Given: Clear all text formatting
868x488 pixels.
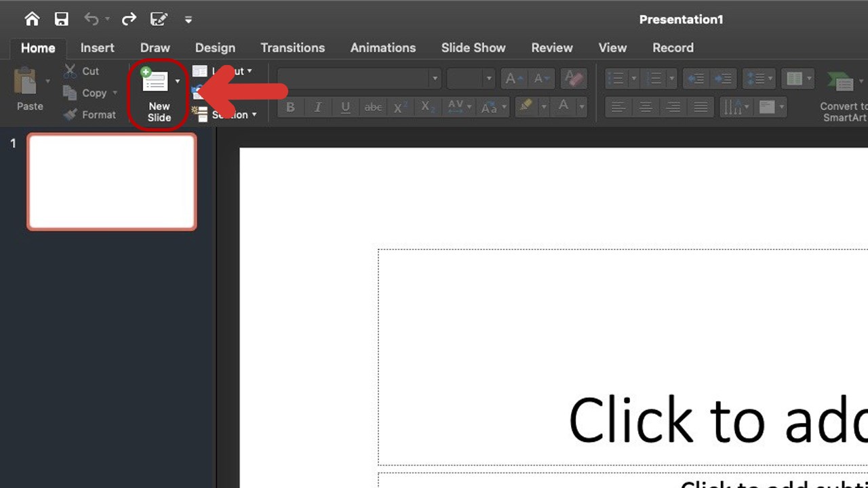Looking at the screenshot, I should [574, 79].
